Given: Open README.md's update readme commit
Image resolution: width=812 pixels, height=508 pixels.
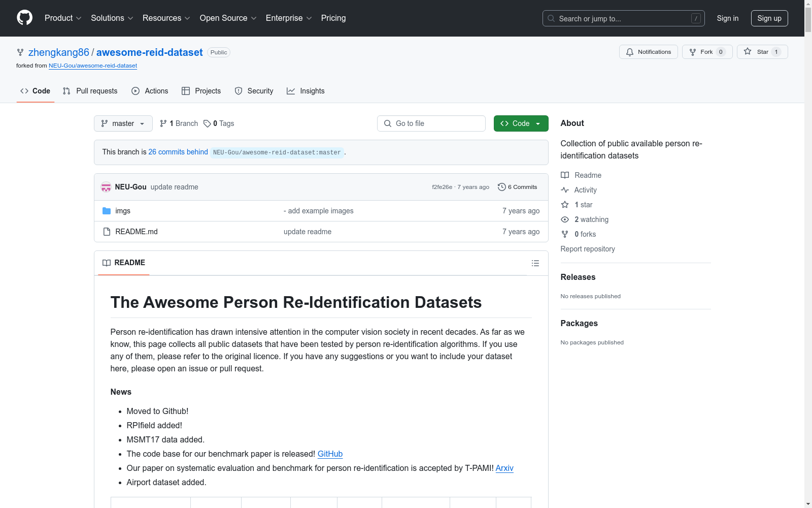Looking at the screenshot, I should [308, 232].
